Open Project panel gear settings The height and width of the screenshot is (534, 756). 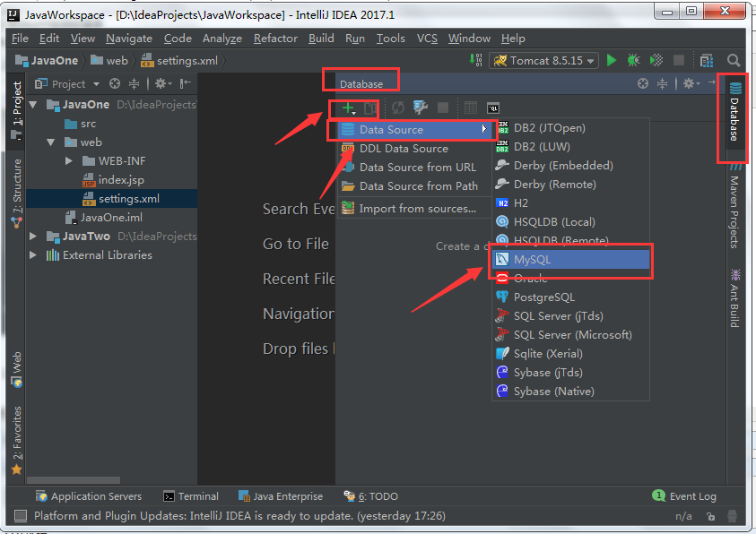click(163, 84)
